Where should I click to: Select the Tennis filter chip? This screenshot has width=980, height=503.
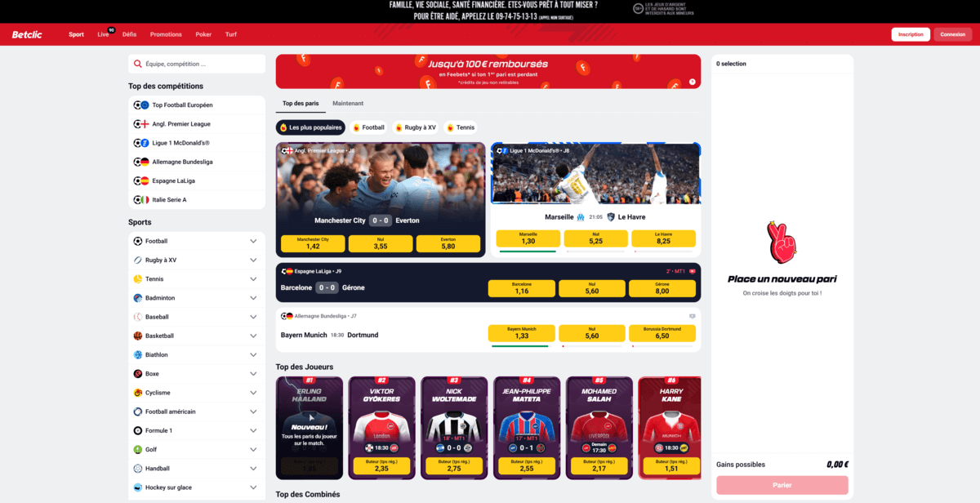pyautogui.click(x=461, y=127)
